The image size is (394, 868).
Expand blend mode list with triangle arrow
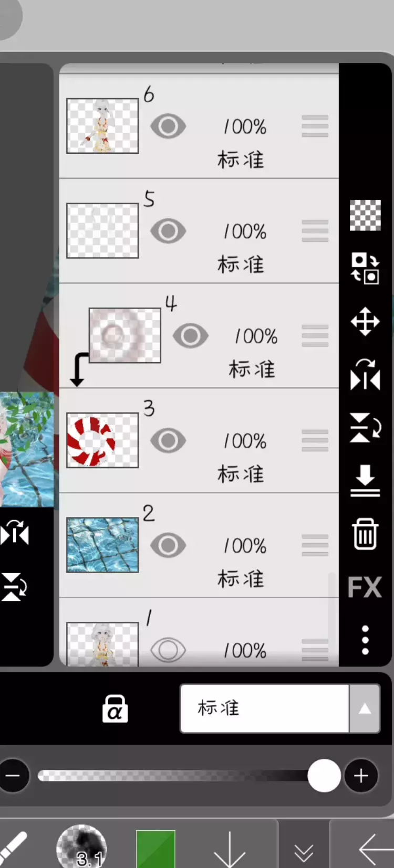[365, 708]
